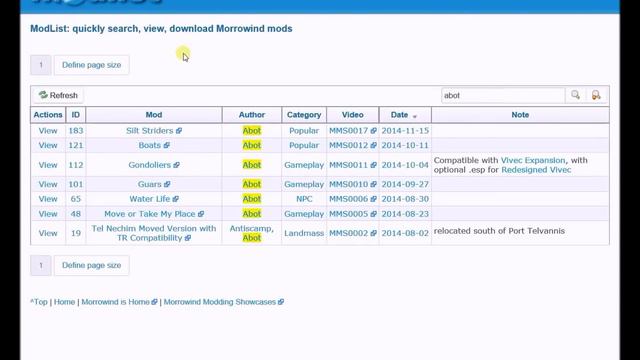The height and width of the screenshot is (360, 640).
Task: Sort by the Category column header
Action: 304,115
